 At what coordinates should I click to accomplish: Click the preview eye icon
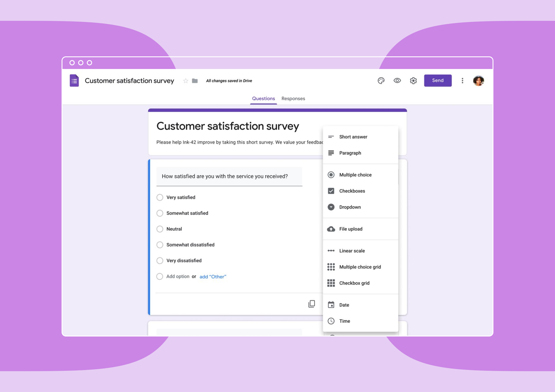[397, 81]
